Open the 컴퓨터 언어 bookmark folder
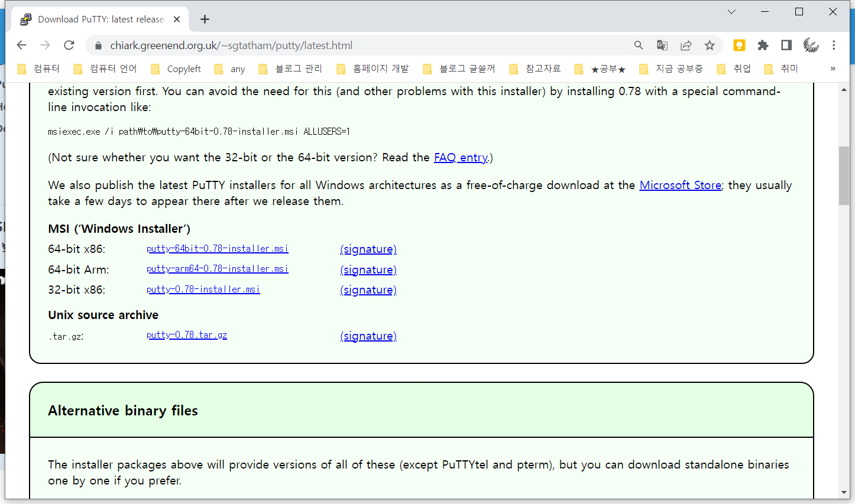Viewport: 855px width, 504px height. pos(105,69)
